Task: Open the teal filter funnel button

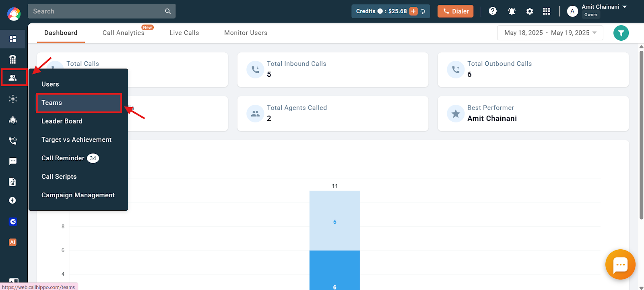Action: click(x=621, y=33)
